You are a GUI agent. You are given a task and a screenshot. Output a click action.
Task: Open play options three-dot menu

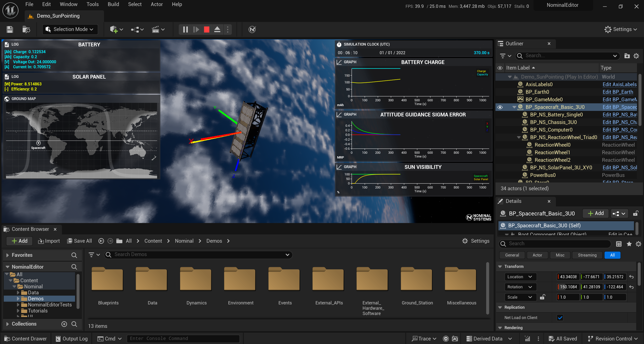[228, 29]
